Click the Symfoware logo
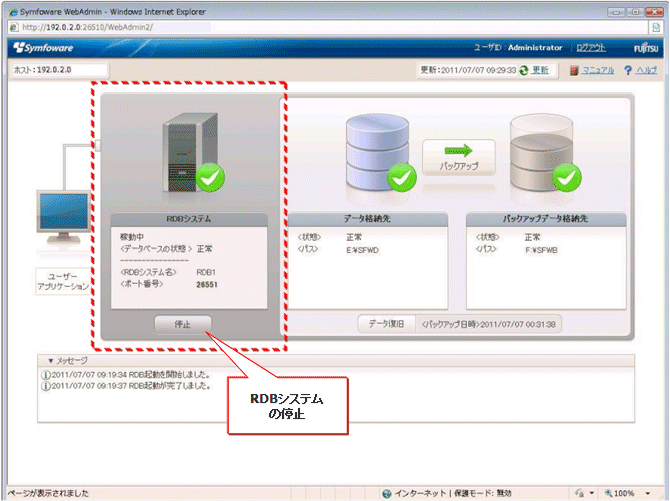This screenshot has height=501, width=670. pos(43,48)
